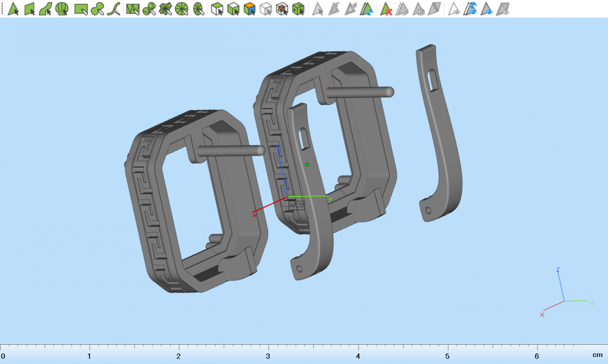Select the triangle selection tool
Image resolution: width=608 pixels, height=364 pixels.
click(x=13, y=9)
